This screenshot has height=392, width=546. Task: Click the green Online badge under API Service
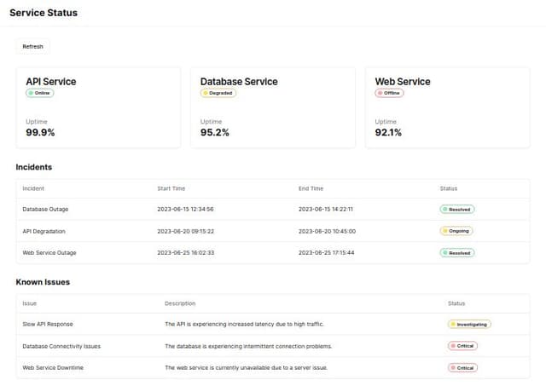[40, 93]
